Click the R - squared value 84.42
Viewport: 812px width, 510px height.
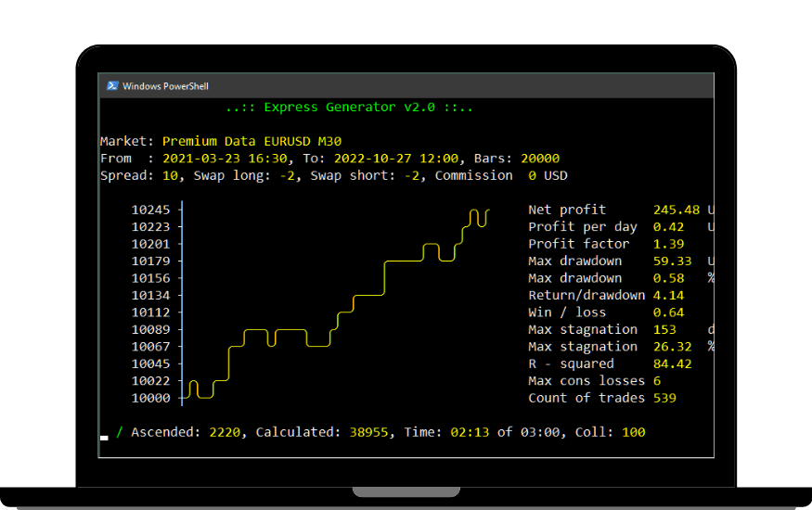pos(672,363)
